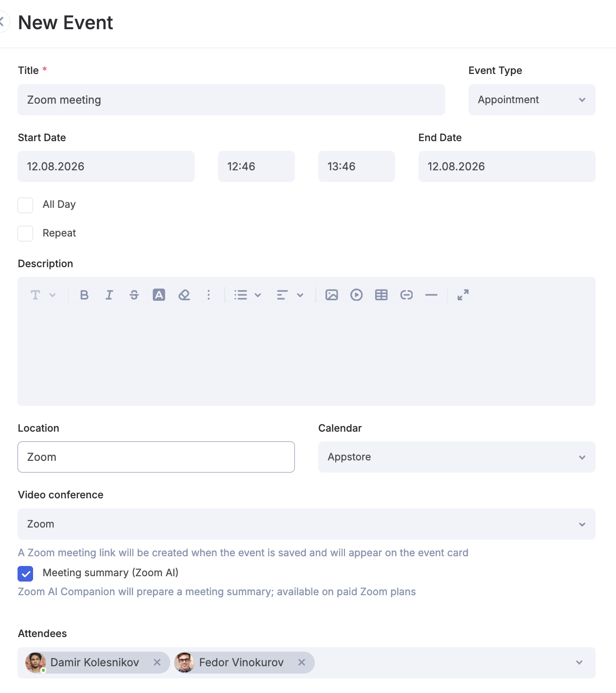Click the Zoom AI Companion note text

tap(217, 592)
